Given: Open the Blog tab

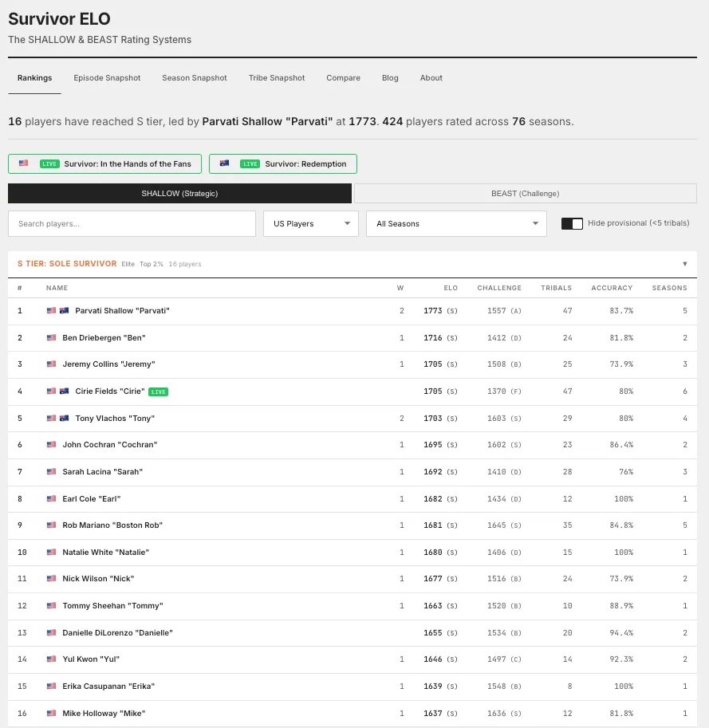Looking at the screenshot, I should click(x=390, y=78).
